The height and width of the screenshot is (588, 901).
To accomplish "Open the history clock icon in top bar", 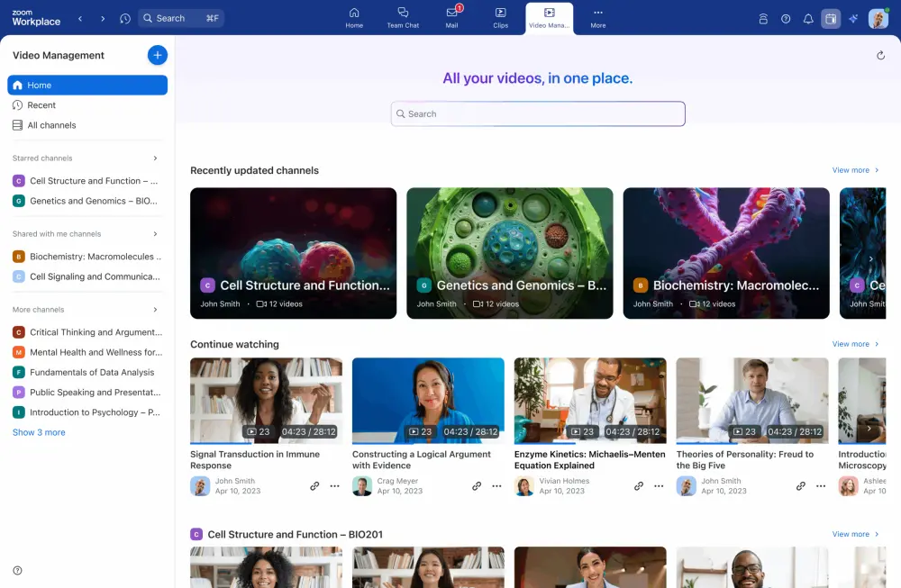I will 124,18.
